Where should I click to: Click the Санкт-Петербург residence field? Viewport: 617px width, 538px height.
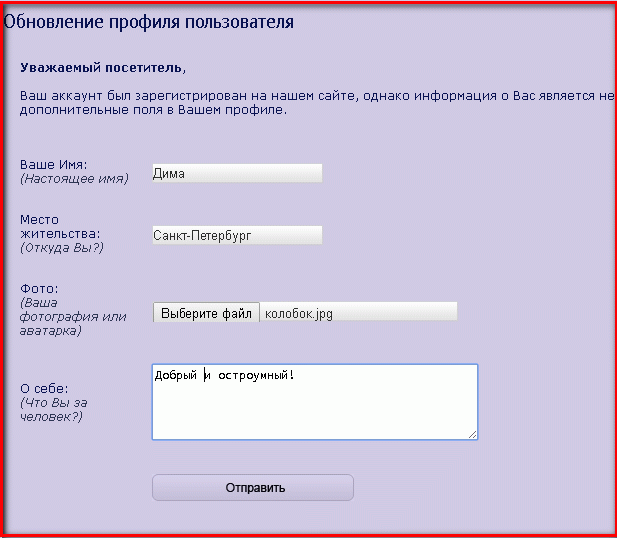(x=237, y=235)
